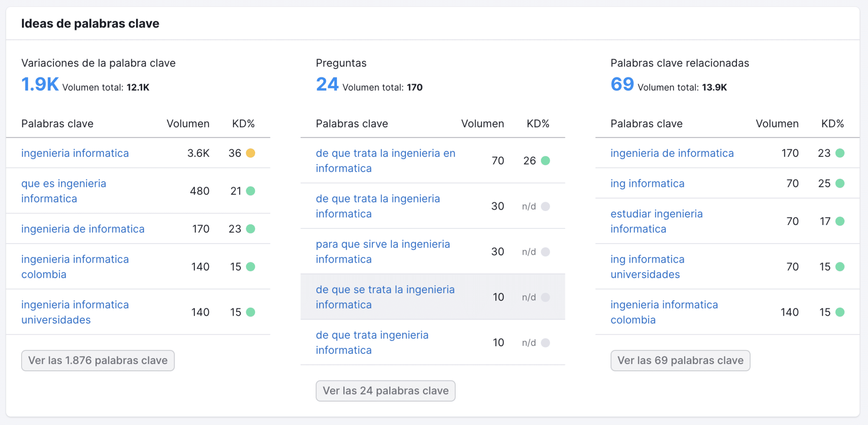
Task: Sort by the Volumen column in Variaciones
Action: point(188,123)
